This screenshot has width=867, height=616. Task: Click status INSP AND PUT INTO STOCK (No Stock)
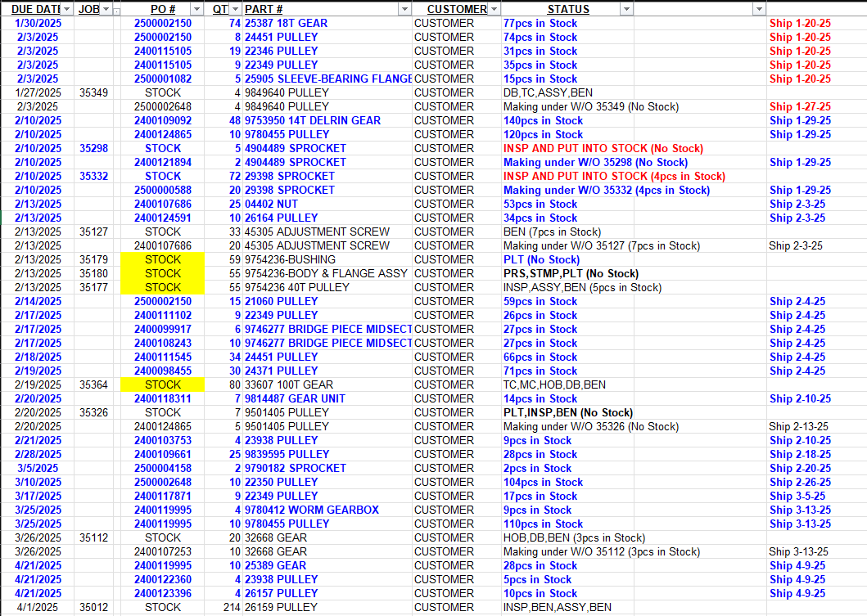click(603, 149)
